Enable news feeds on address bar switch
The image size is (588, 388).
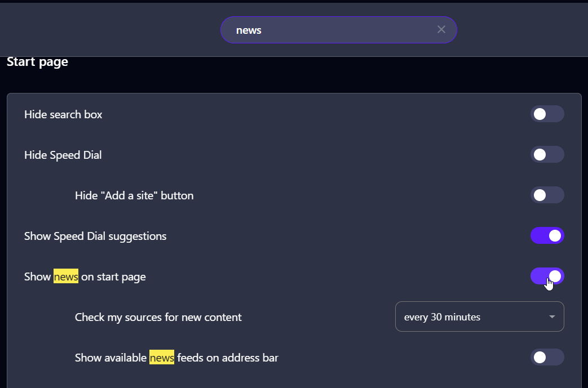click(547, 358)
